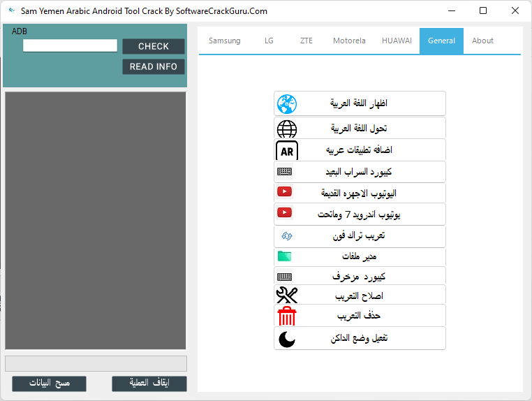Switch to the Samsung tab

tap(224, 41)
